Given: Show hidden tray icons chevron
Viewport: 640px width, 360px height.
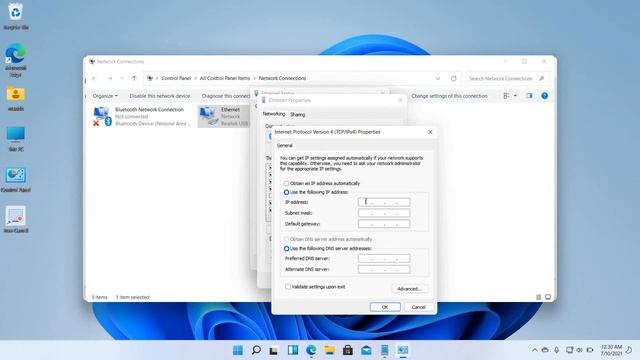Looking at the screenshot, I should (x=534, y=350).
